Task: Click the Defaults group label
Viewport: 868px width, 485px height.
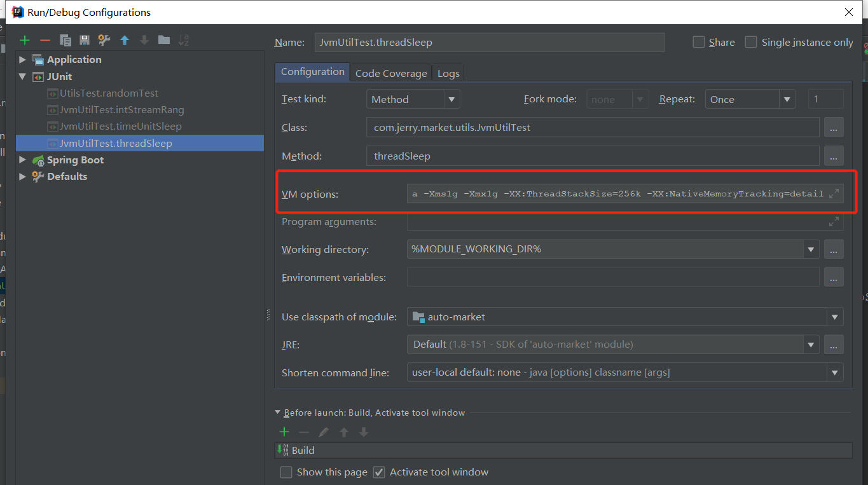Action: pyautogui.click(x=67, y=177)
